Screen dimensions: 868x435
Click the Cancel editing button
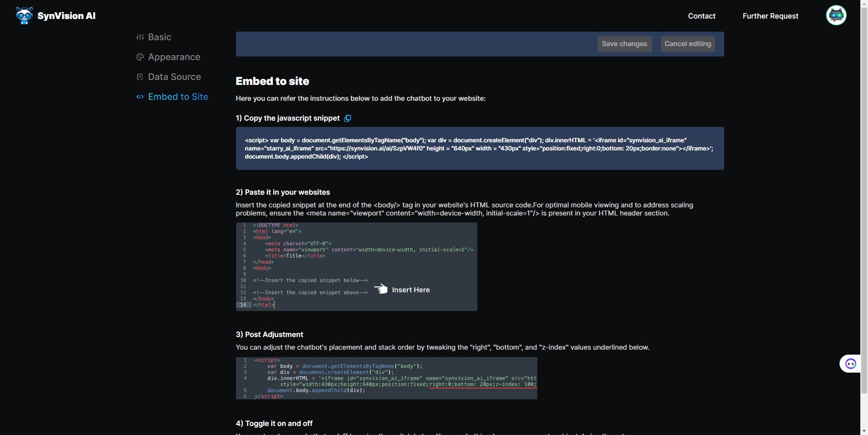pos(688,44)
